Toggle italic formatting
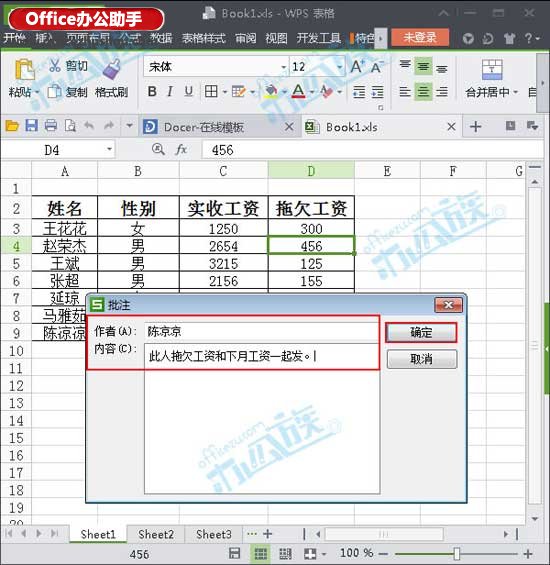The image size is (550, 565). (170, 92)
